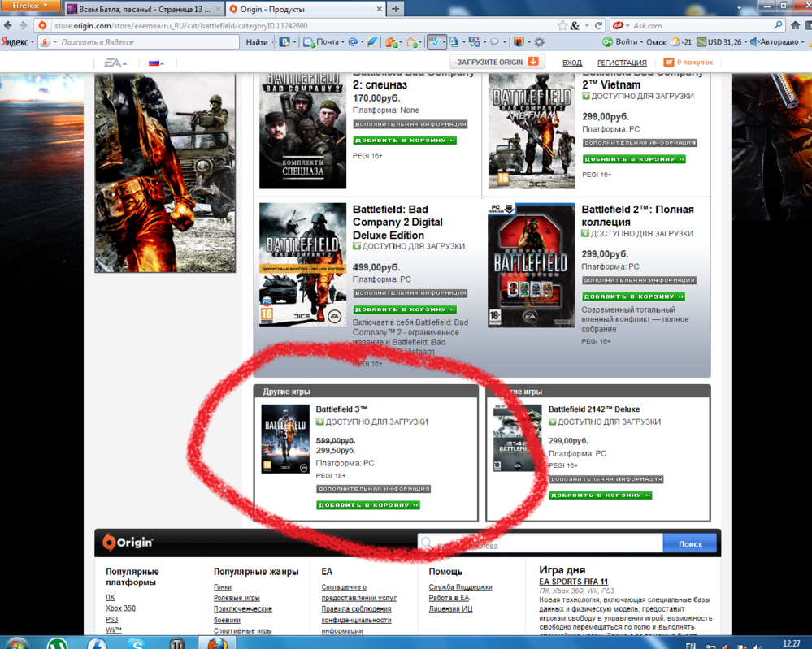The width and height of the screenshot is (812, 649).
Task: Open World of Tanks from the taskbar
Action: pos(177,644)
